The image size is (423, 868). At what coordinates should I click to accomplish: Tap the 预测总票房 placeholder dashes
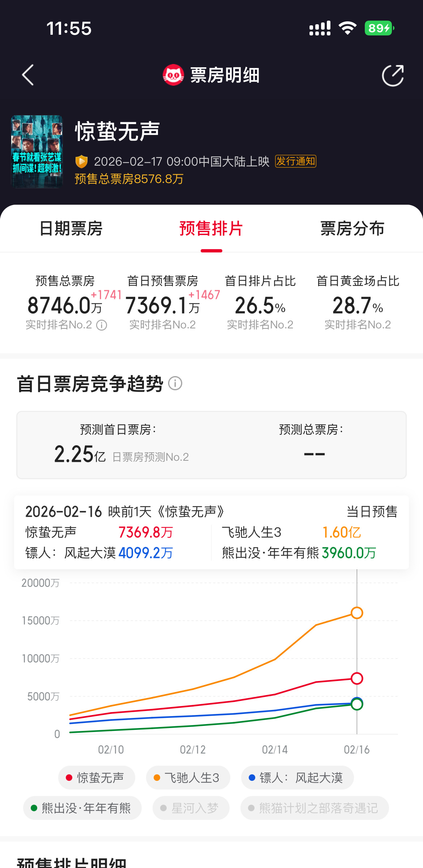pyautogui.click(x=315, y=454)
